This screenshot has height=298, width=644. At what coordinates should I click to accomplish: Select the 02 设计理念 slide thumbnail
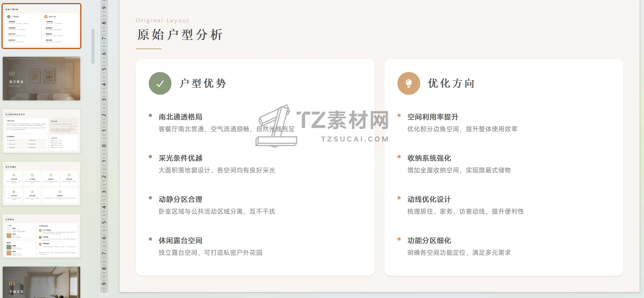pos(41,79)
